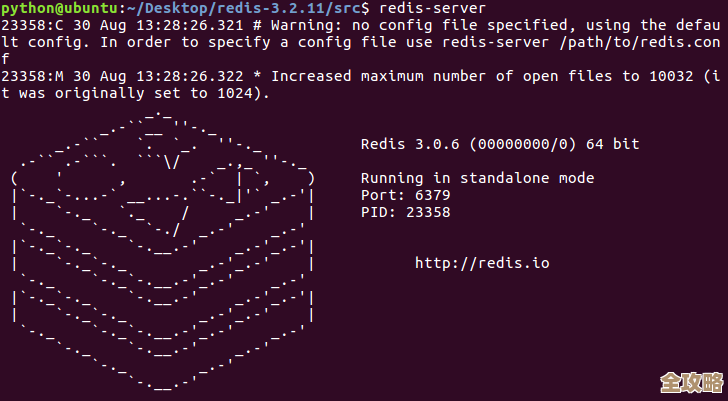This screenshot has width=728, height=401.
Task: Open the http://redis.io link
Action: coord(482,263)
